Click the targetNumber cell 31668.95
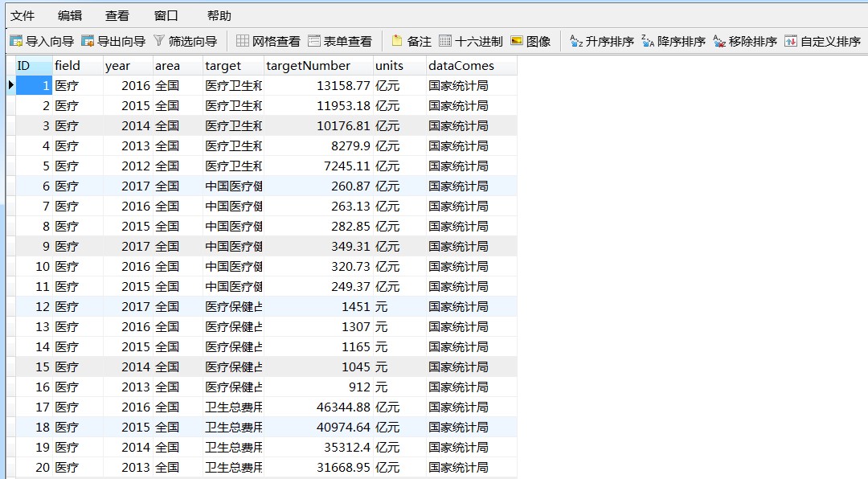This screenshot has height=479, width=868. [x=319, y=467]
